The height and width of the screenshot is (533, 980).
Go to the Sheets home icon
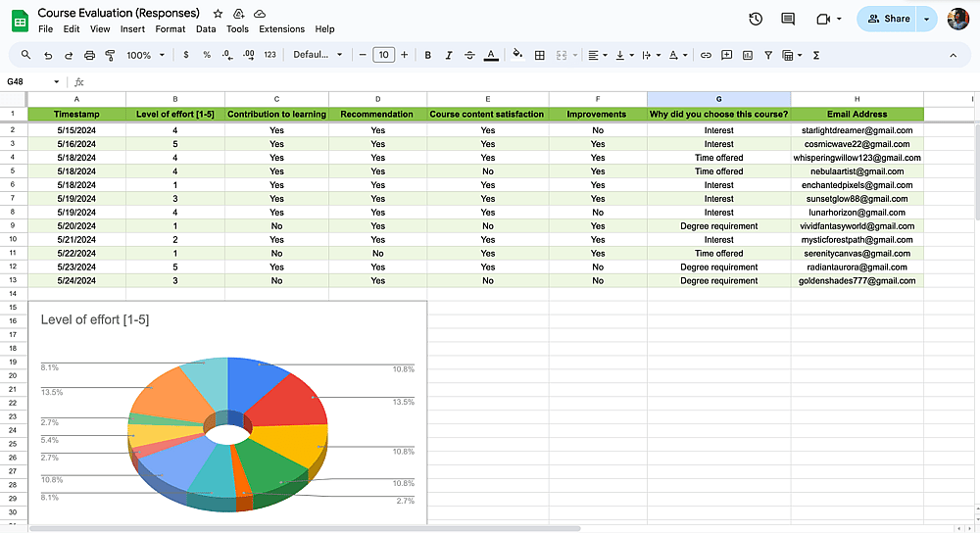point(20,21)
